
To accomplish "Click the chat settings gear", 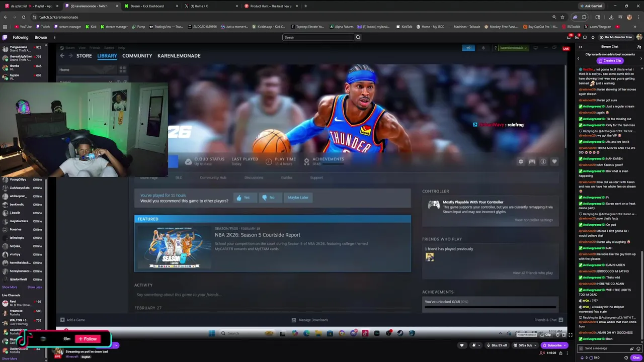I will point(626,357).
